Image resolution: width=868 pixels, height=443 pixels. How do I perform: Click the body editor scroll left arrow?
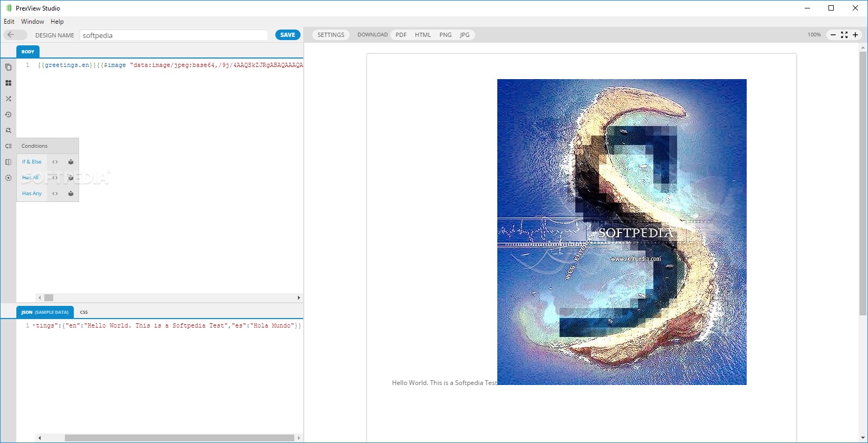[x=40, y=297]
